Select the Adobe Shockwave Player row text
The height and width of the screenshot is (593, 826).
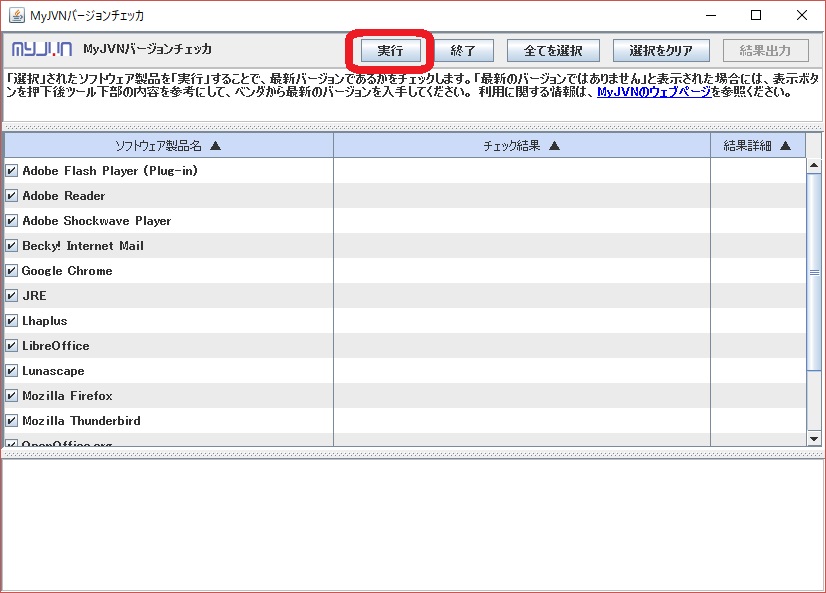(x=96, y=221)
